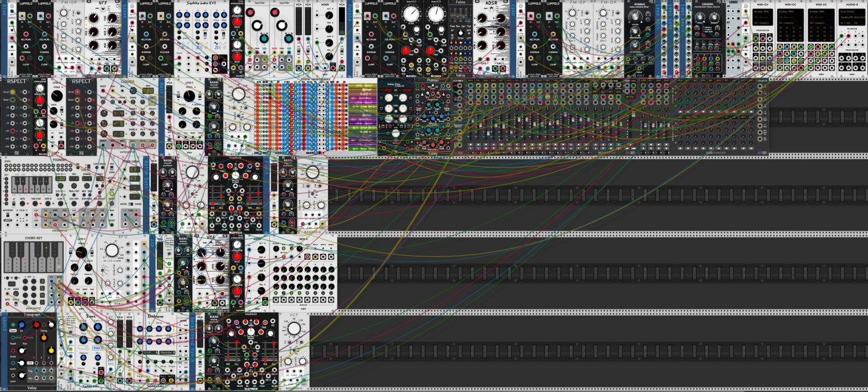Open the MIDI-CV "(No device)" device selector

click(763, 17)
